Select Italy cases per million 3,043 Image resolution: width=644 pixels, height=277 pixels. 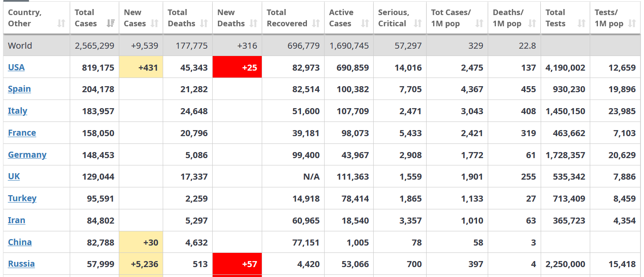coord(472,111)
